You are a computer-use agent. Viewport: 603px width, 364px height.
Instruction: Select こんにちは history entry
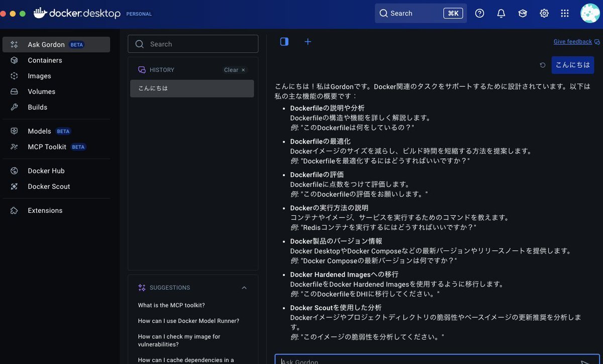(192, 88)
